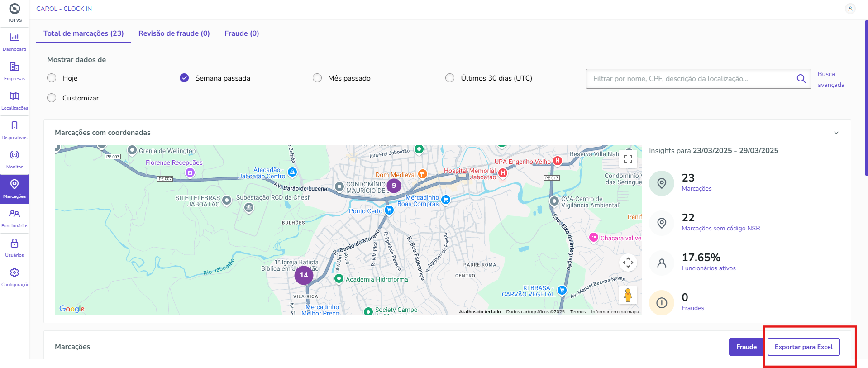Open the user profile menu
This screenshot has height=368, width=868.
(850, 9)
